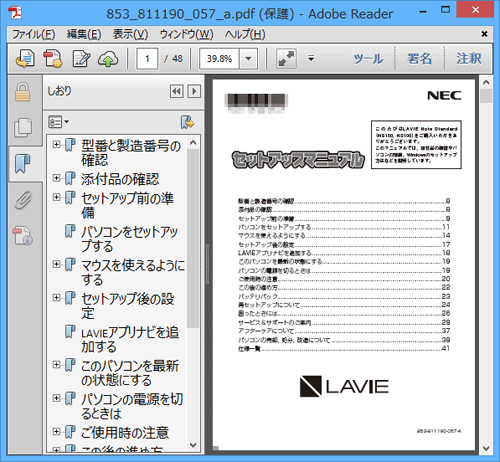Go to 型番と製造番号の確認 bookmark
Viewport: 500px width, 462px height.
click(x=131, y=153)
